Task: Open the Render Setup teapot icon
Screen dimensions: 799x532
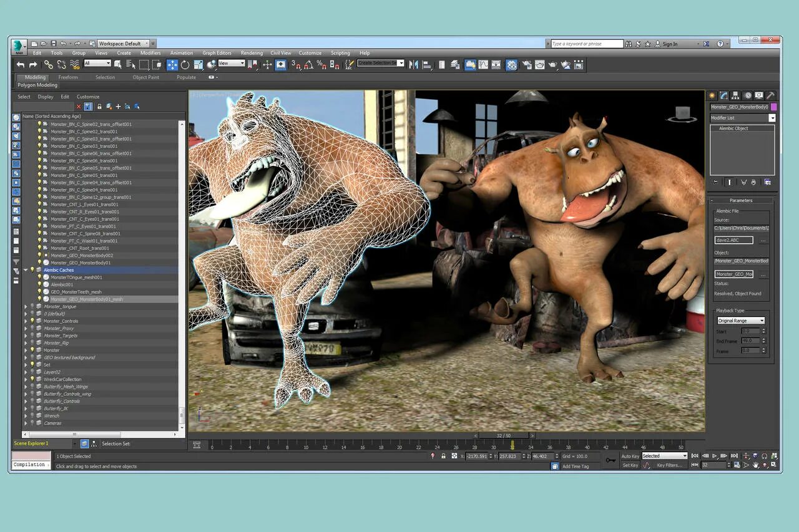Action: tap(526, 64)
